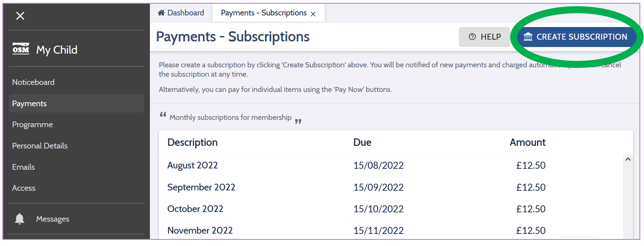
Task: Click the OSM logo icon
Action: point(21,49)
